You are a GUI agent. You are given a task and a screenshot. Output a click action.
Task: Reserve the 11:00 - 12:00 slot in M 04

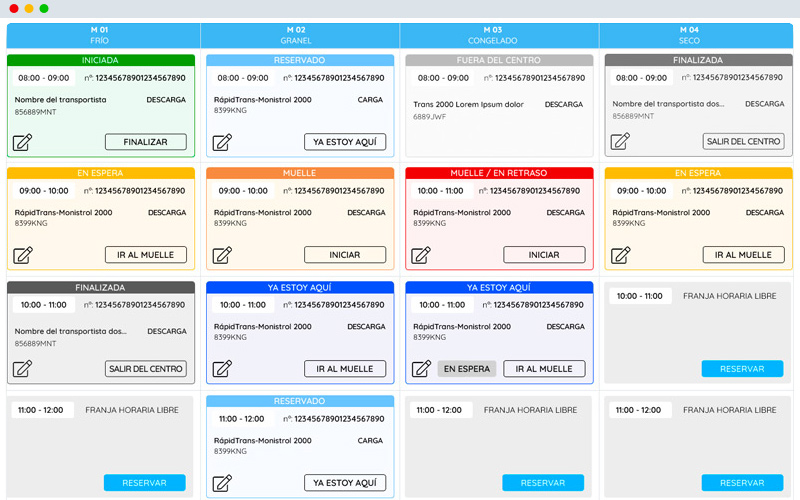click(x=742, y=483)
